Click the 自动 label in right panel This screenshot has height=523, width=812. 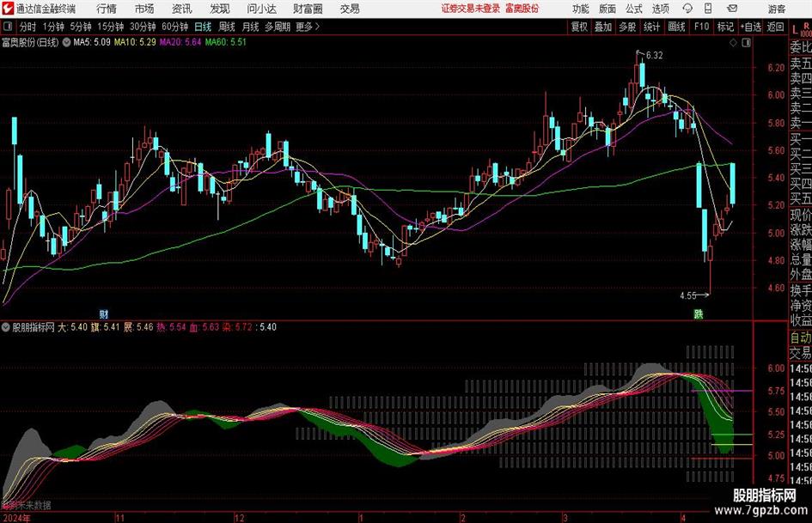point(801,338)
